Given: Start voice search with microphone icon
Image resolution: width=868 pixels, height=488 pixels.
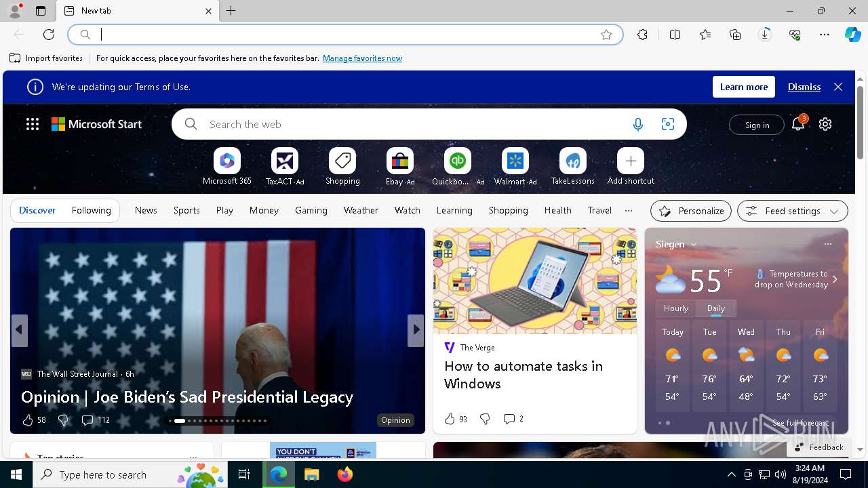Looking at the screenshot, I should coord(637,124).
